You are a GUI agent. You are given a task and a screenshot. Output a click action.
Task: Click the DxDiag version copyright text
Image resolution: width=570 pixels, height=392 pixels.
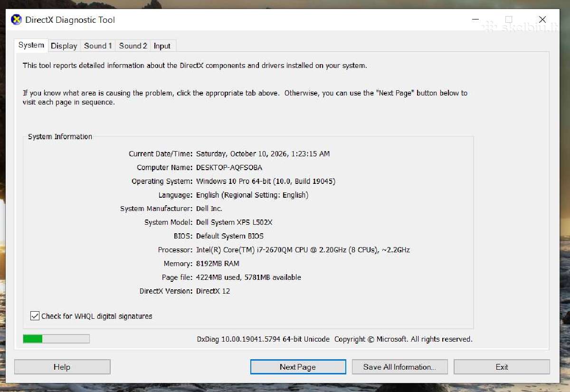pos(335,339)
